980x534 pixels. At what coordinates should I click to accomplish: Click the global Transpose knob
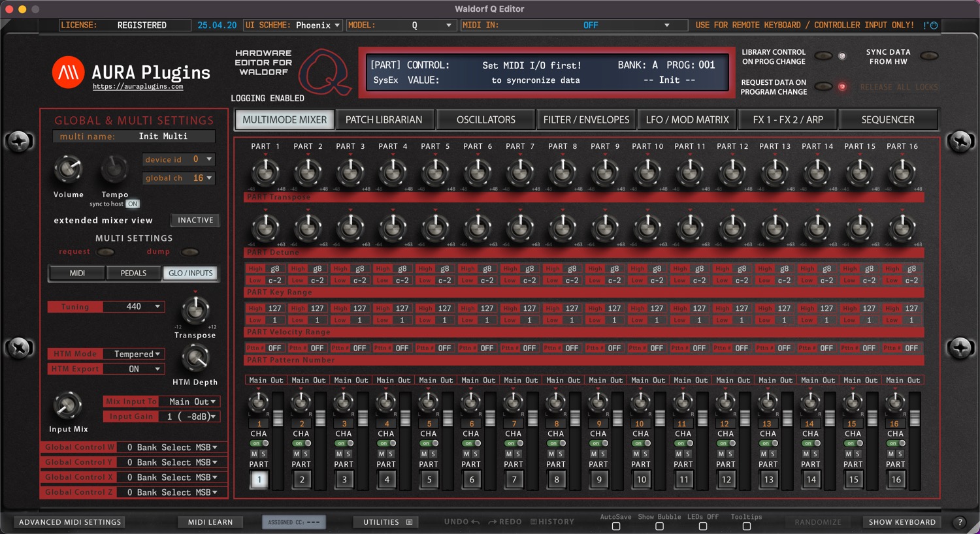tap(195, 310)
